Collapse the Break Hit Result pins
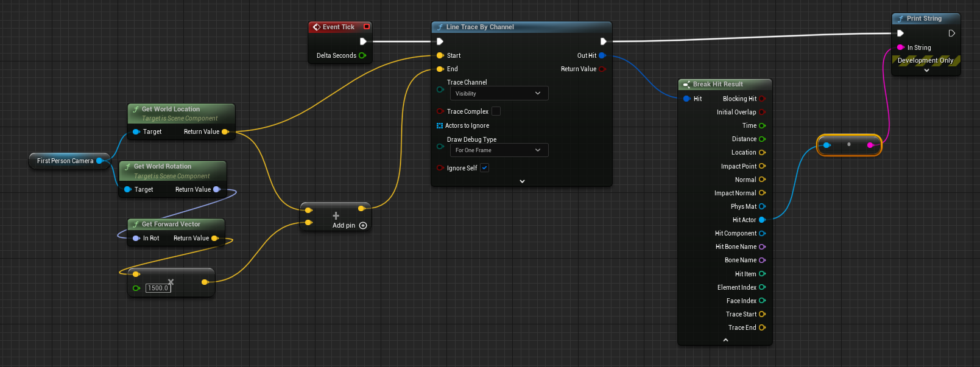 (725, 340)
